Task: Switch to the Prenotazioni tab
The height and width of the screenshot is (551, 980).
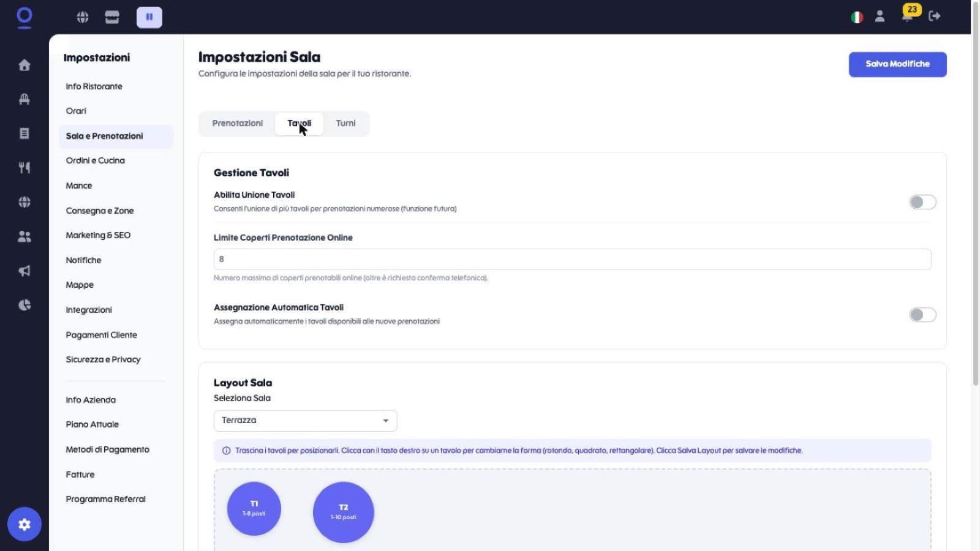Action: pos(237,124)
